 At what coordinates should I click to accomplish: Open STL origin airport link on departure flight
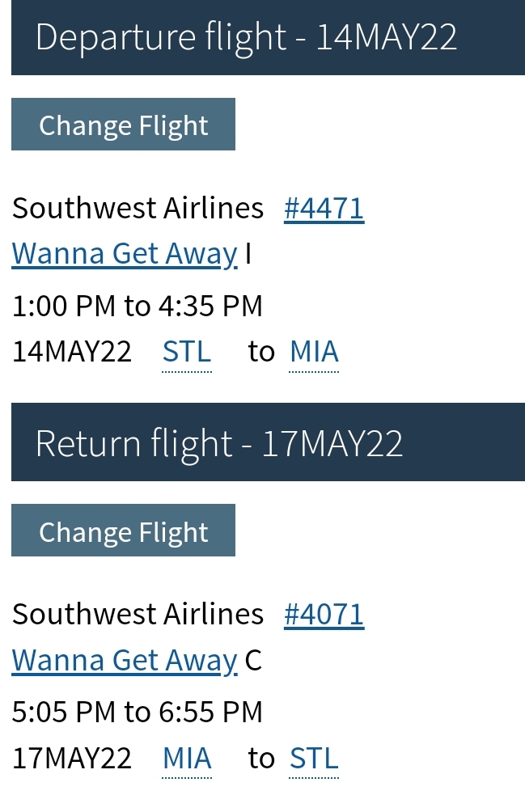click(187, 352)
